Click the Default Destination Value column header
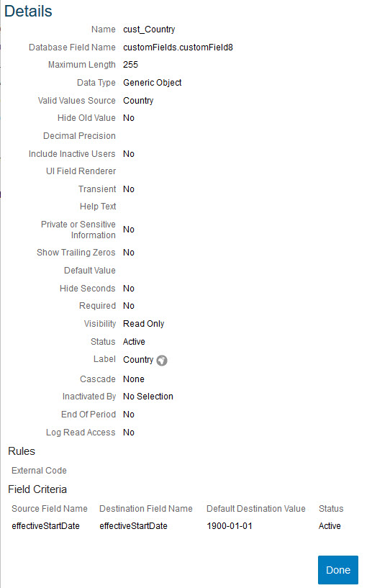Viewport: 372px width, 588px height. (x=256, y=509)
